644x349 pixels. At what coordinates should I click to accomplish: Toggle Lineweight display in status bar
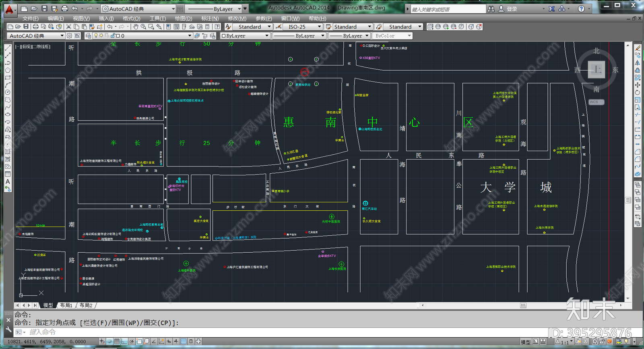[176, 341]
